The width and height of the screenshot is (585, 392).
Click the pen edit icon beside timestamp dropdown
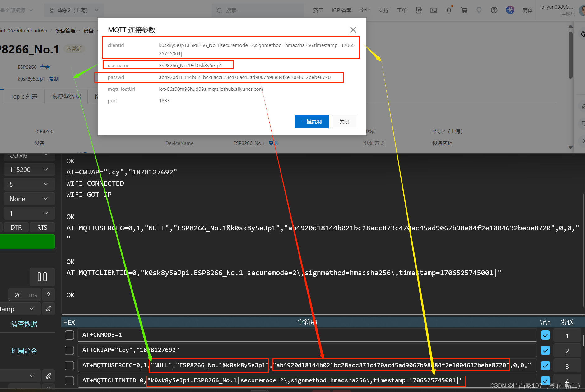[49, 309]
